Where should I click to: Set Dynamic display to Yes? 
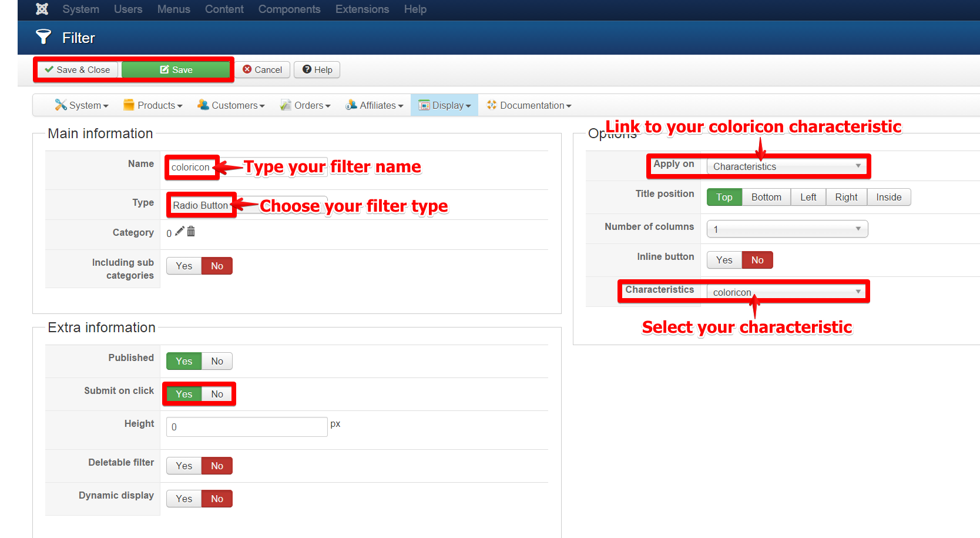184,499
